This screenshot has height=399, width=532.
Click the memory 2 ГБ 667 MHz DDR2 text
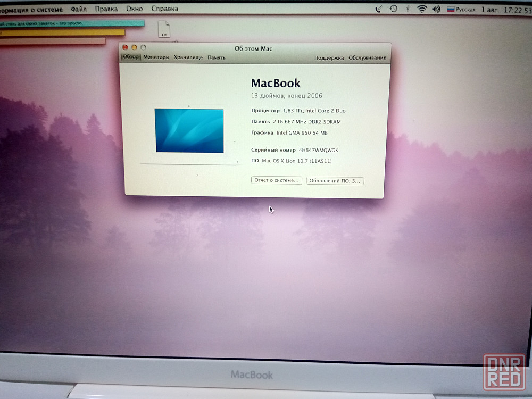point(307,121)
